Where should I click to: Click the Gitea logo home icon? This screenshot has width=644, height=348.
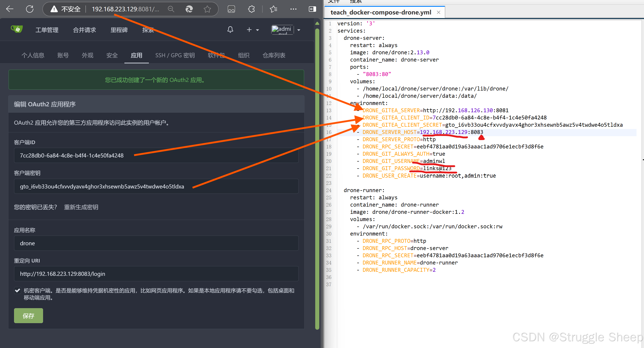17,29
